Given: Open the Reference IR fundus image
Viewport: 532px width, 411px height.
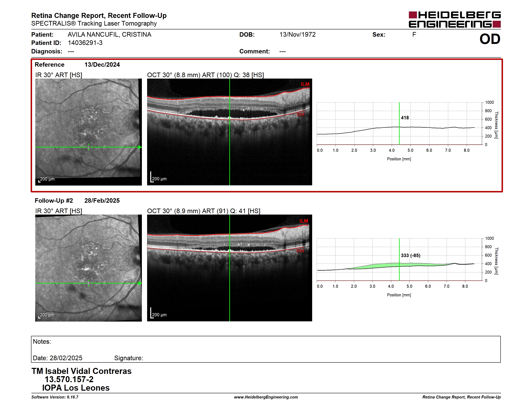Looking at the screenshot, I should point(88,132).
